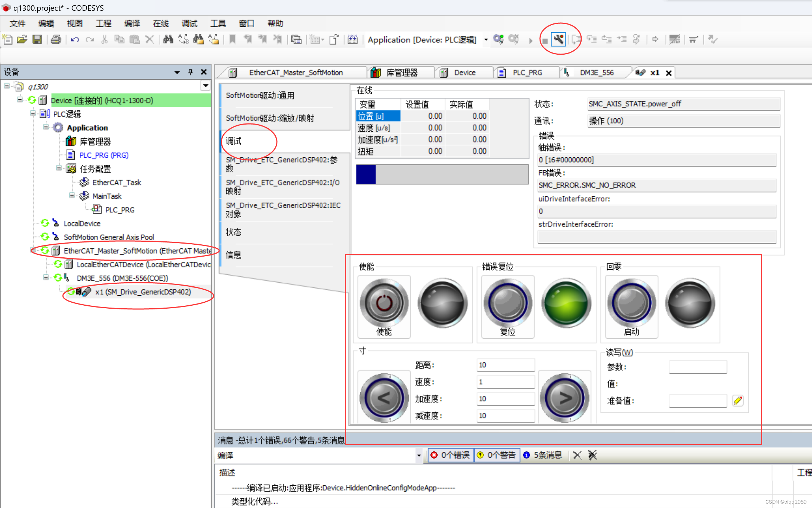Open a project with the folder icon

(x=22, y=40)
